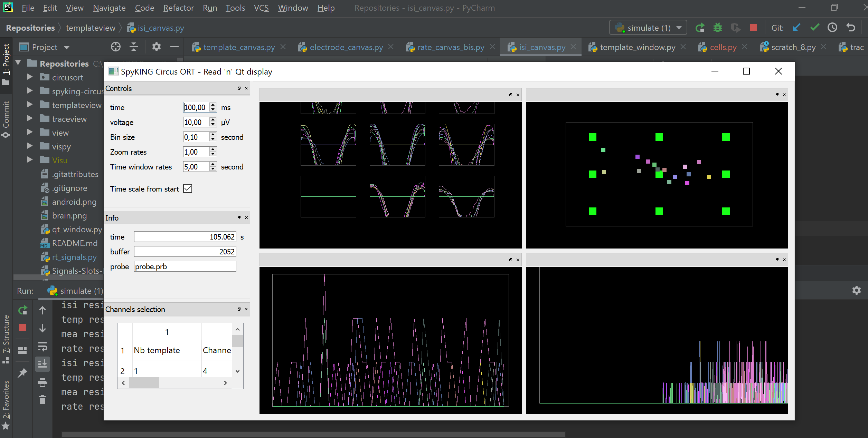Click Git commit checkmark icon
868x438 pixels.
pos(814,28)
